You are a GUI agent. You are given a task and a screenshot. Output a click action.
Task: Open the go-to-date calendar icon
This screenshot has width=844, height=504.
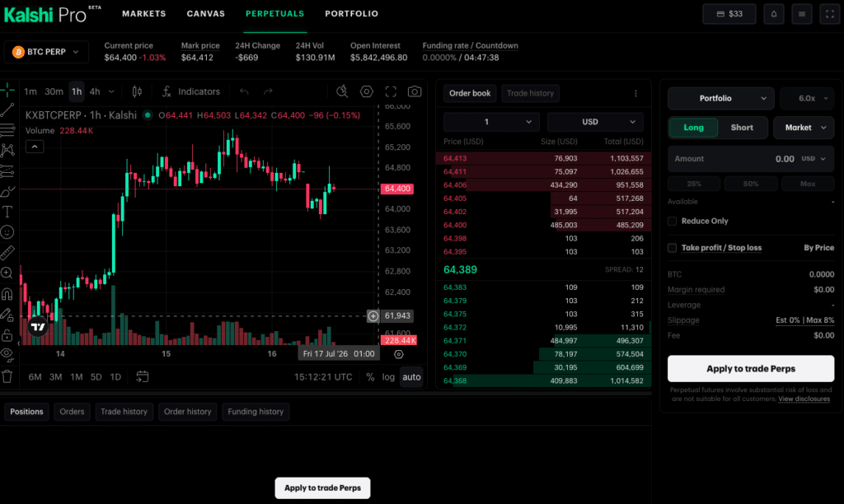(142, 376)
